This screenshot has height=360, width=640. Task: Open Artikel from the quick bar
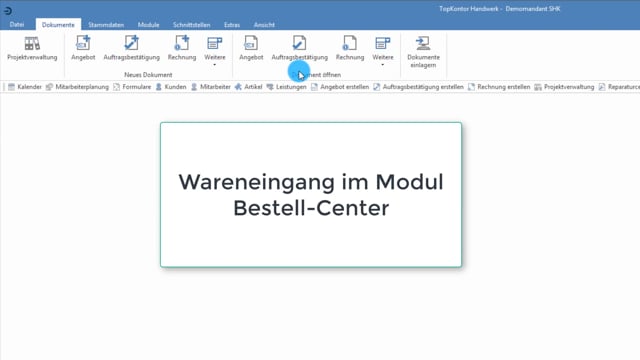(x=249, y=87)
